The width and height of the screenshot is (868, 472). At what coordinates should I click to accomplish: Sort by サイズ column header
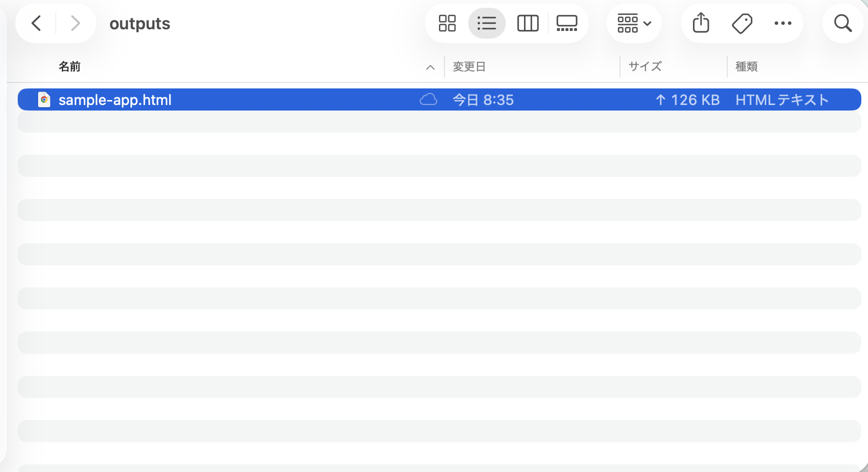tap(645, 66)
